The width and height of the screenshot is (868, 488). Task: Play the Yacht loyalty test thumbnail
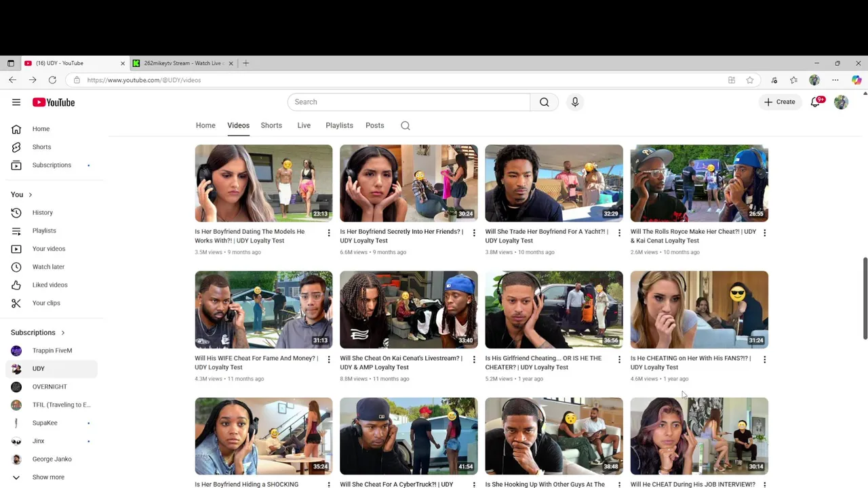point(554,183)
